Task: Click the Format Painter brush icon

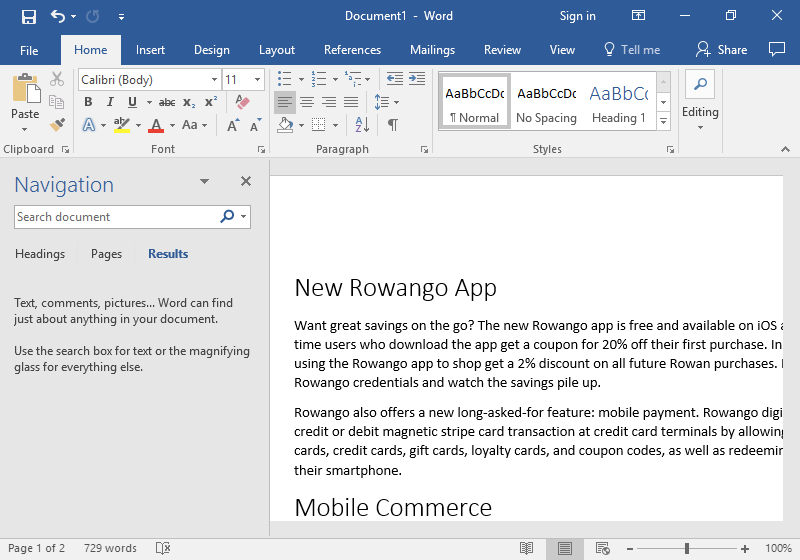Action: pos(57,125)
